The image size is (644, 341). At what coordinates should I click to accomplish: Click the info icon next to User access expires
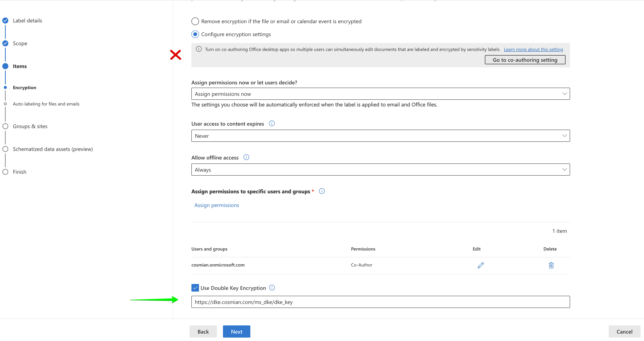point(273,124)
